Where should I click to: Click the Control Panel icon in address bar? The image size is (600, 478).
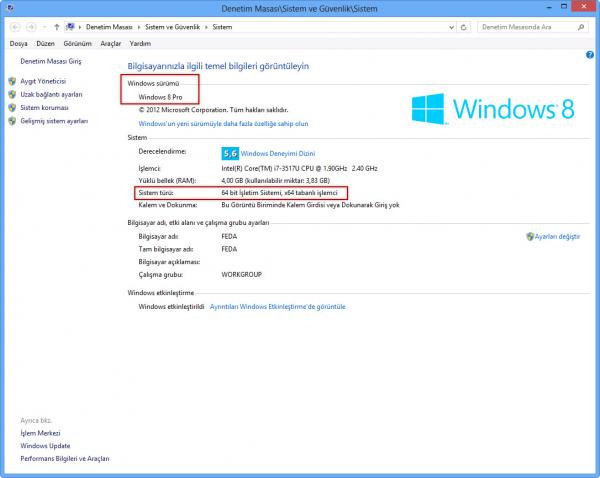[70, 27]
